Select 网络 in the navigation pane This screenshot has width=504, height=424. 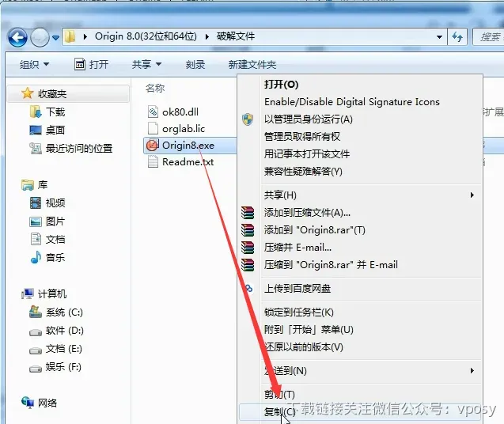(47, 403)
